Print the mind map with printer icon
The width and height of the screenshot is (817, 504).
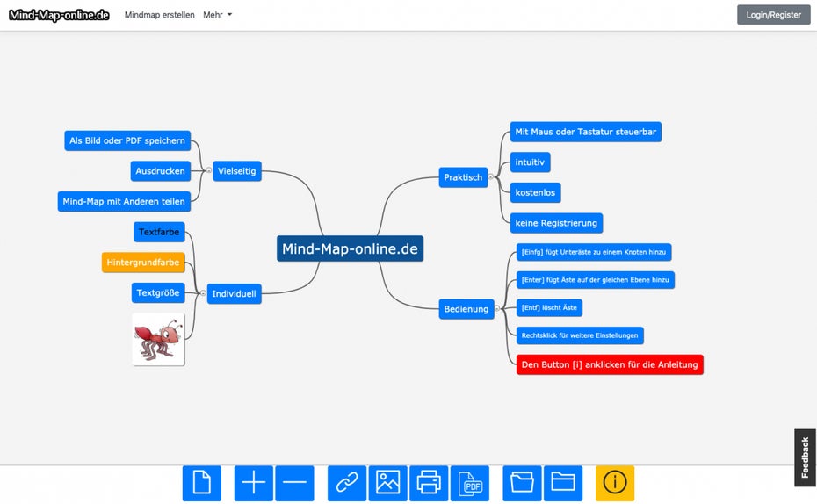pos(429,483)
